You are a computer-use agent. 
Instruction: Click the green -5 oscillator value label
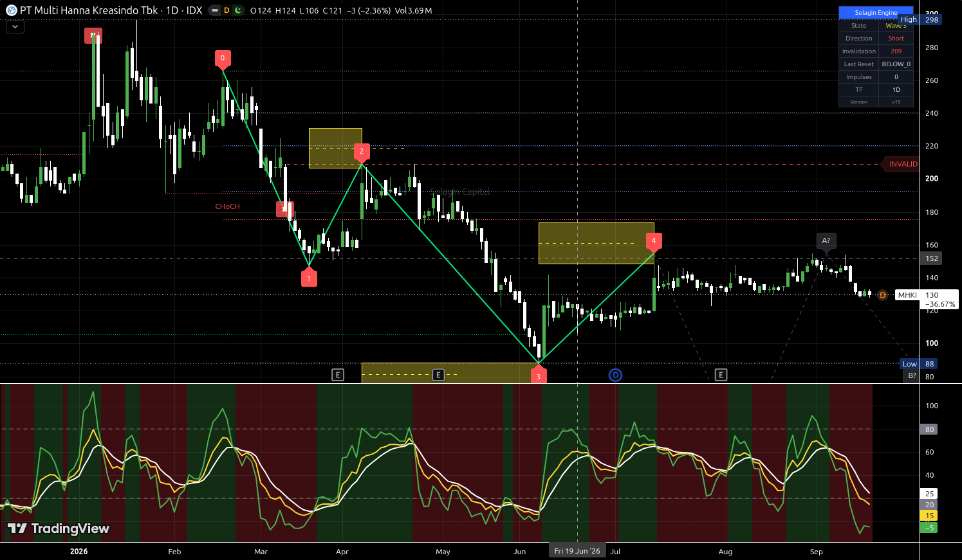click(x=930, y=528)
